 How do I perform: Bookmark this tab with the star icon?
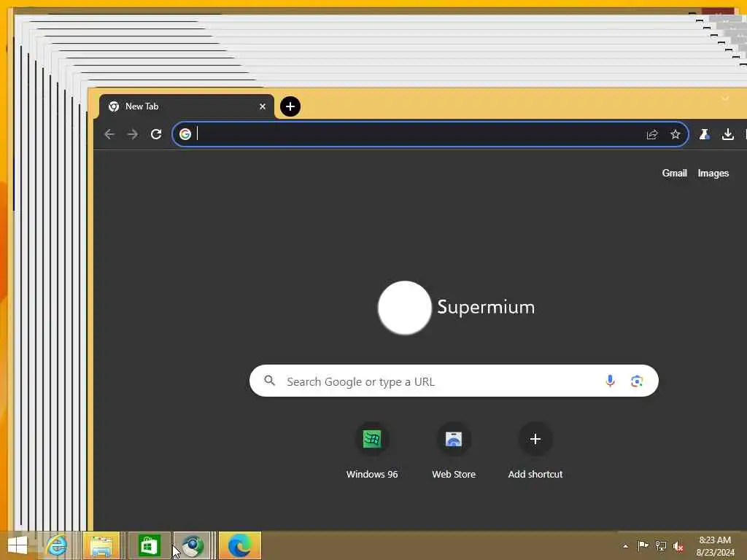point(675,134)
